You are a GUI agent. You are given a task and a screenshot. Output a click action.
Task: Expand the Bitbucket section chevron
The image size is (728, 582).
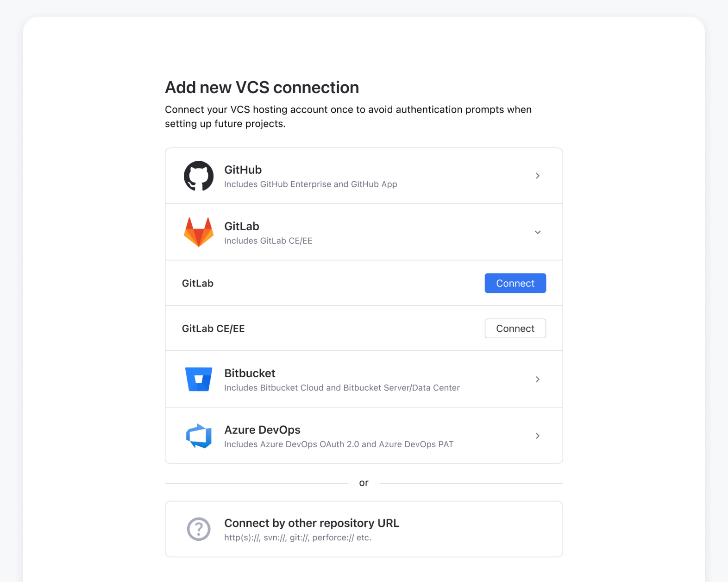(538, 379)
